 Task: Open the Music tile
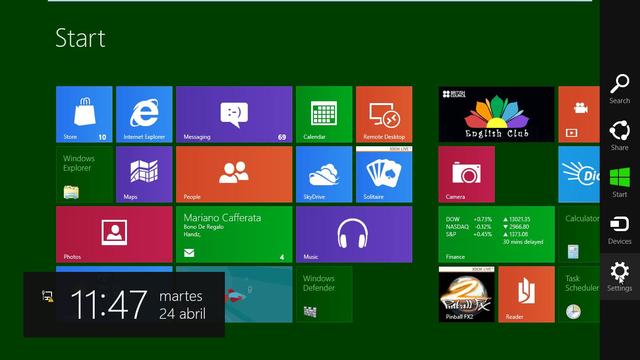click(354, 234)
